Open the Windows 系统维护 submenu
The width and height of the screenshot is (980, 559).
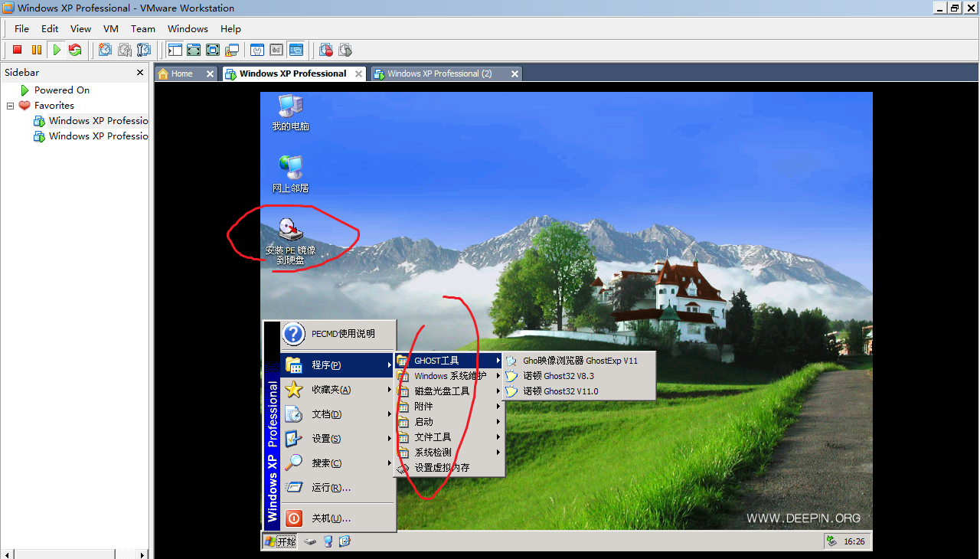(449, 376)
